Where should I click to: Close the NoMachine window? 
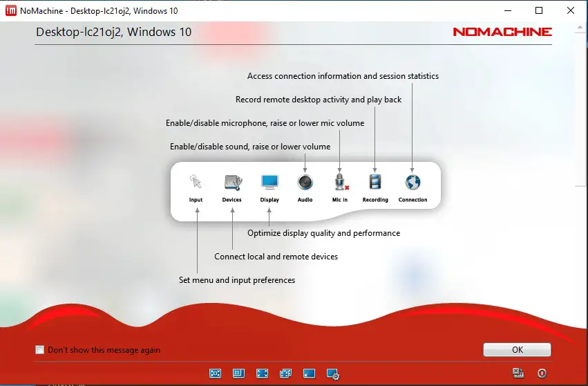point(570,10)
